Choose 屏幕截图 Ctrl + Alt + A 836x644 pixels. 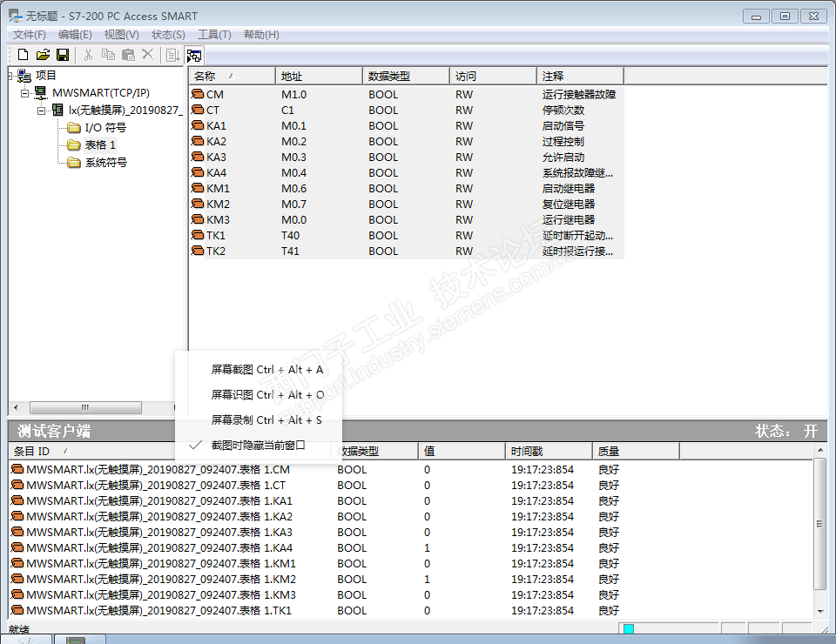pyautogui.click(x=267, y=370)
